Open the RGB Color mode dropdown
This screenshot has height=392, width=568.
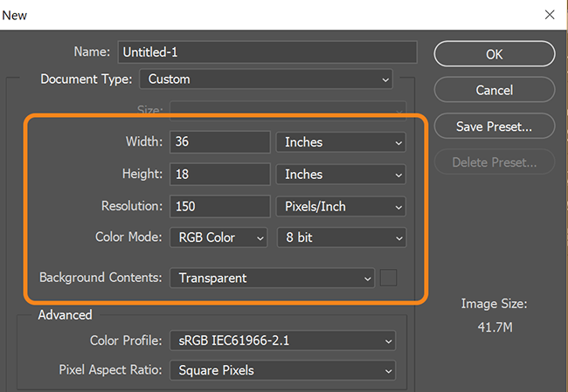click(x=218, y=237)
